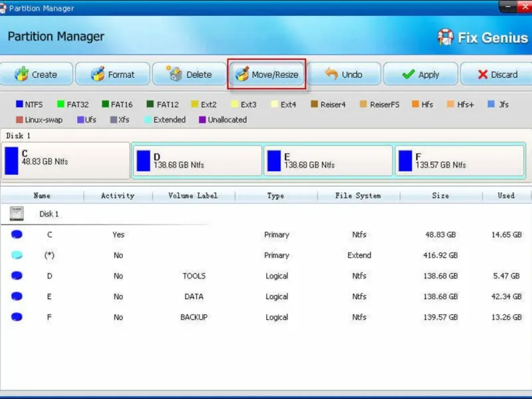
Task: Click the Create partition toolbar button
Action: [x=37, y=74]
